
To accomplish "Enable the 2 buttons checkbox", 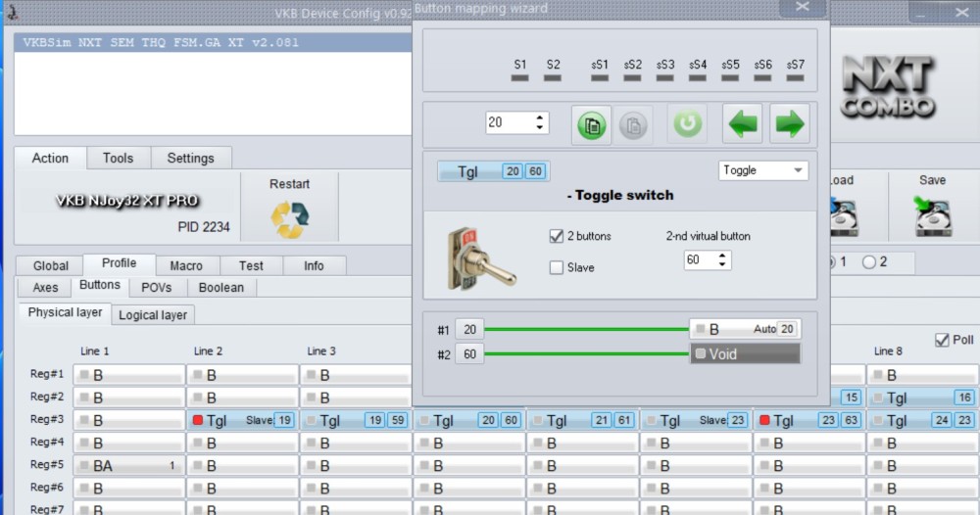I will point(557,236).
